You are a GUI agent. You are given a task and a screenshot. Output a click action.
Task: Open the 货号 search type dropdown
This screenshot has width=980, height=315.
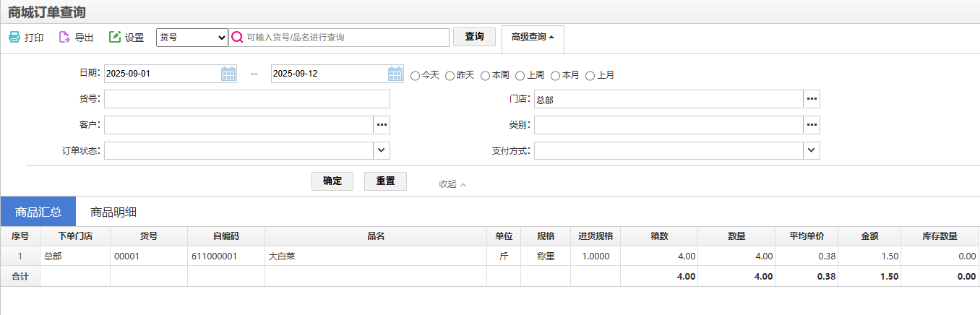point(192,37)
